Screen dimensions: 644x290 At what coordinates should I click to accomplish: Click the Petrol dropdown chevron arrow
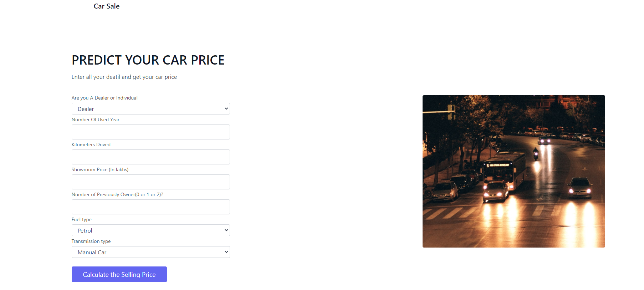226,230
